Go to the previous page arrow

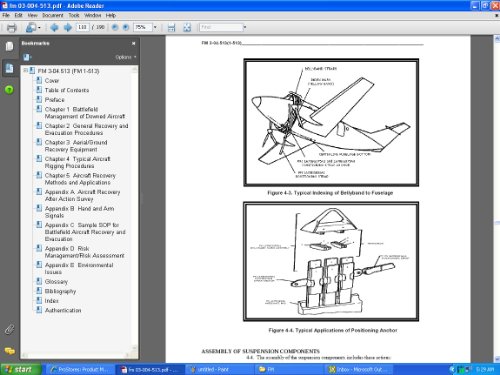tap(54, 28)
